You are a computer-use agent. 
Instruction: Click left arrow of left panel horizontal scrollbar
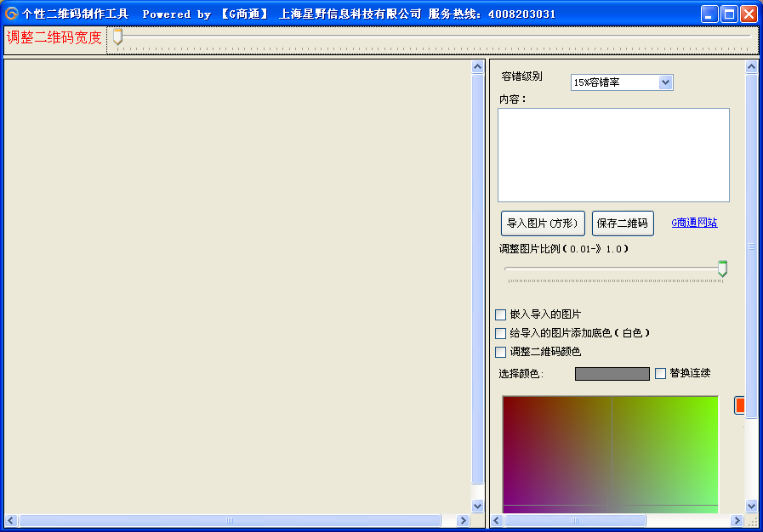pos(11,520)
